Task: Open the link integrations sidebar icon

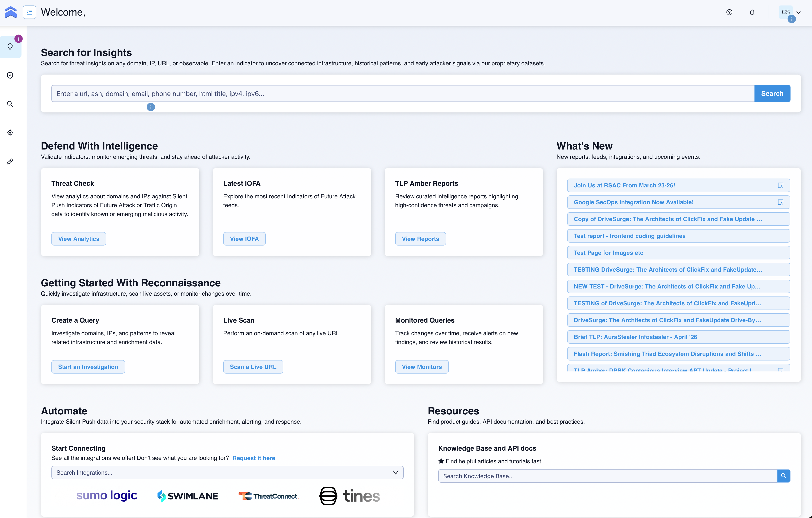Action: click(x=10, y=162)
